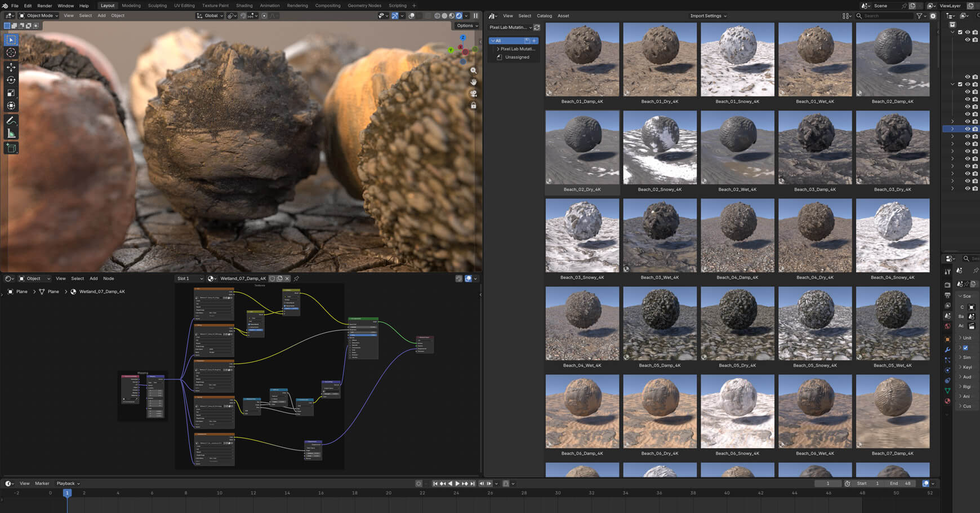
Task: Open the viewport Options dropdown
Action: (467, 25)
